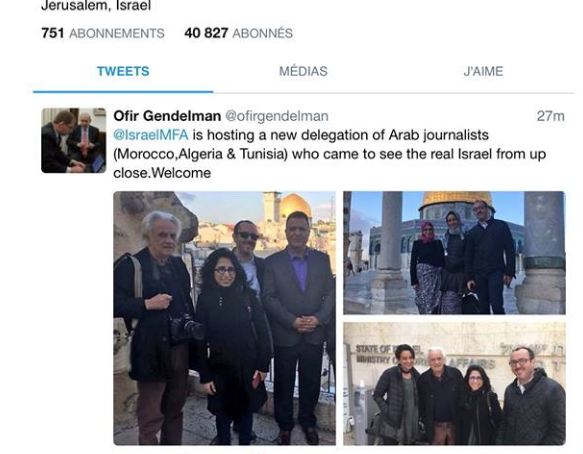Open the ABONNÉS followers list

(262, 33)
